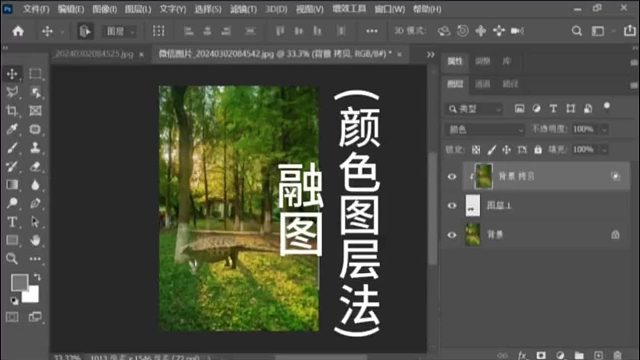The width and height of the screenshot is (640, 360).
Task: Add a layer mask
Action: 541,355
